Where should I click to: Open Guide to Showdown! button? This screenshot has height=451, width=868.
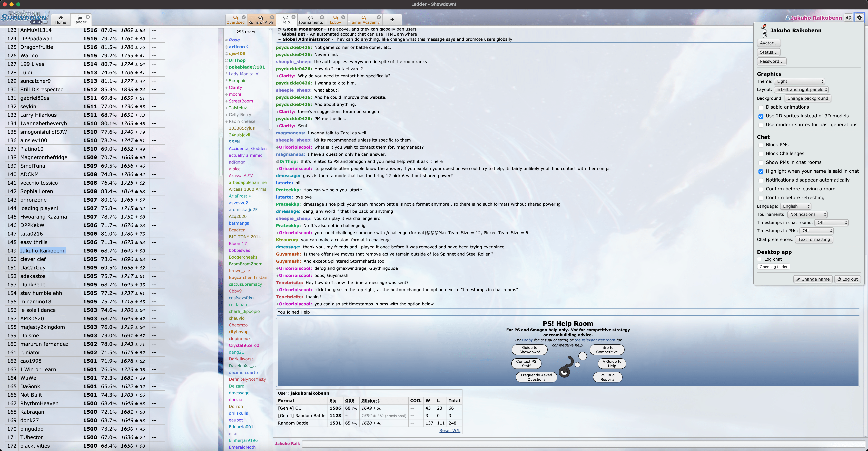529,350
